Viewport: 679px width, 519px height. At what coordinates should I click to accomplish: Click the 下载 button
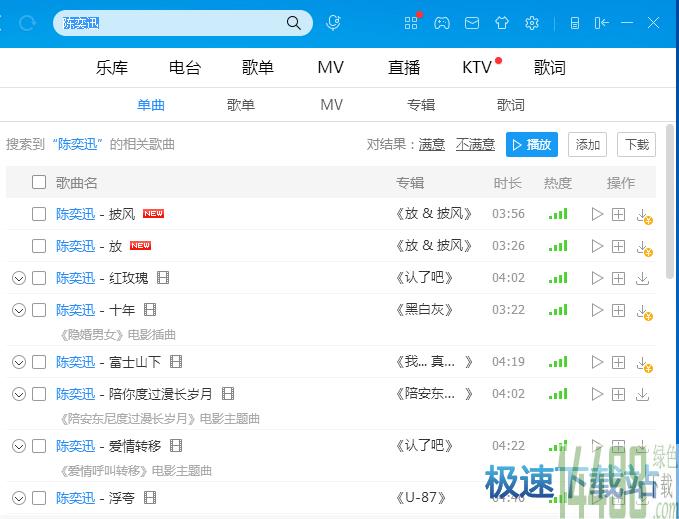click(637, 145)
